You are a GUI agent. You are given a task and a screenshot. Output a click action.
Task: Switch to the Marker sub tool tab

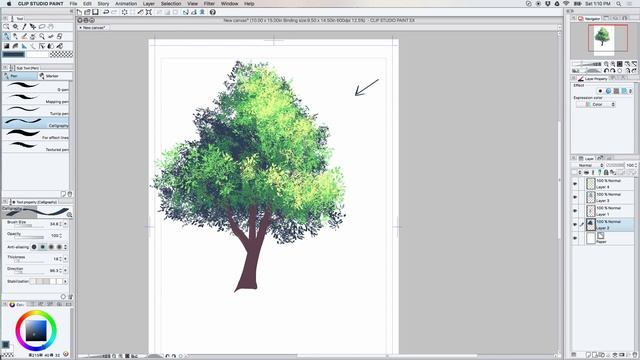click(54, 76)
